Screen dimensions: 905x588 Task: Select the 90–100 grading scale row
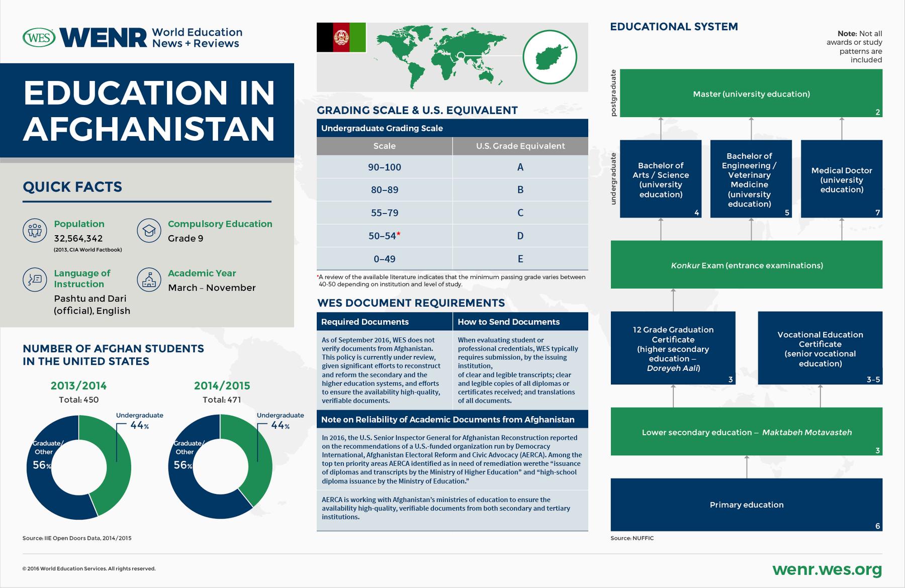(x=452, y=167)
